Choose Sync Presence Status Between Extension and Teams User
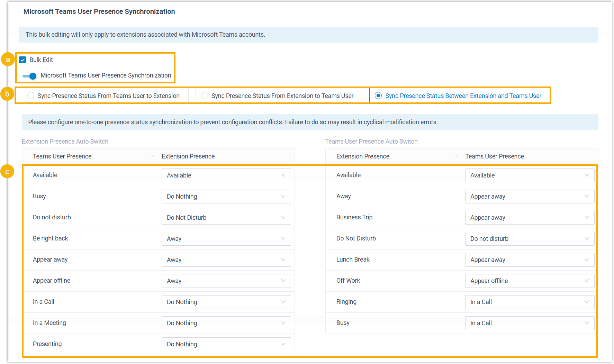The height and width of the screenshot is (364, 614). [x=378, y=96]
